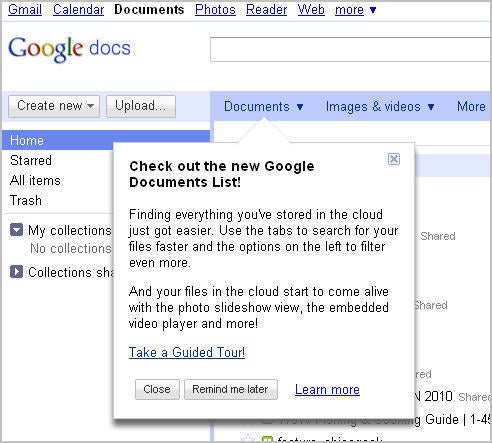
Task: Open the Learn more link
Action: [327, 389]
